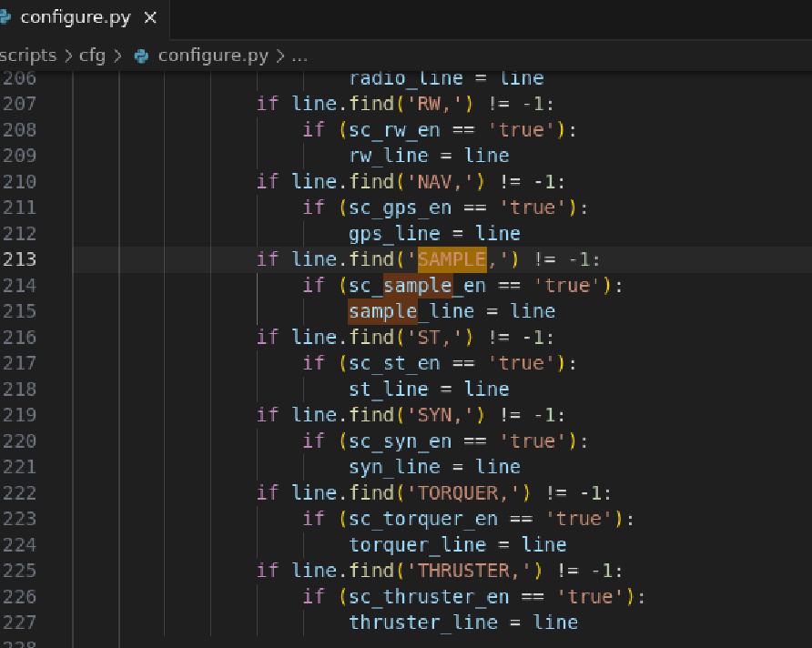Click line number 210 in the gutter
The height and width of the screenshot is (648, 812).
[x=19, y=182]
